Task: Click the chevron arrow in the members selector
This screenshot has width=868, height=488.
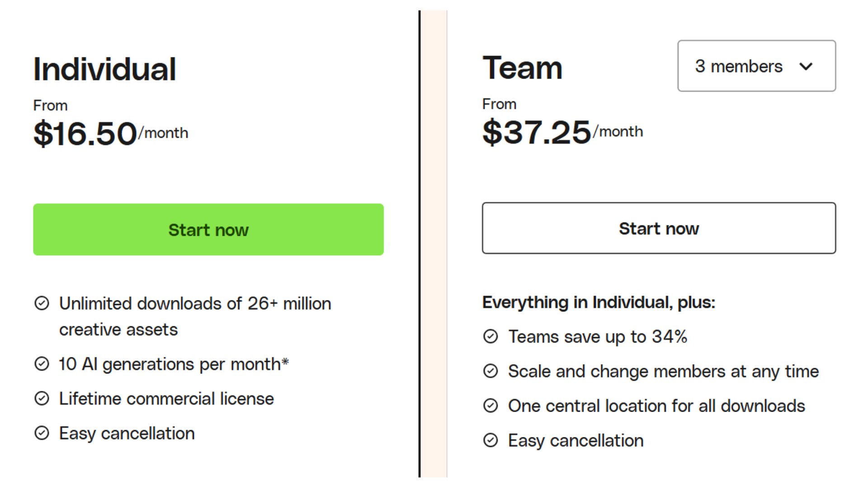Action: 806,67
